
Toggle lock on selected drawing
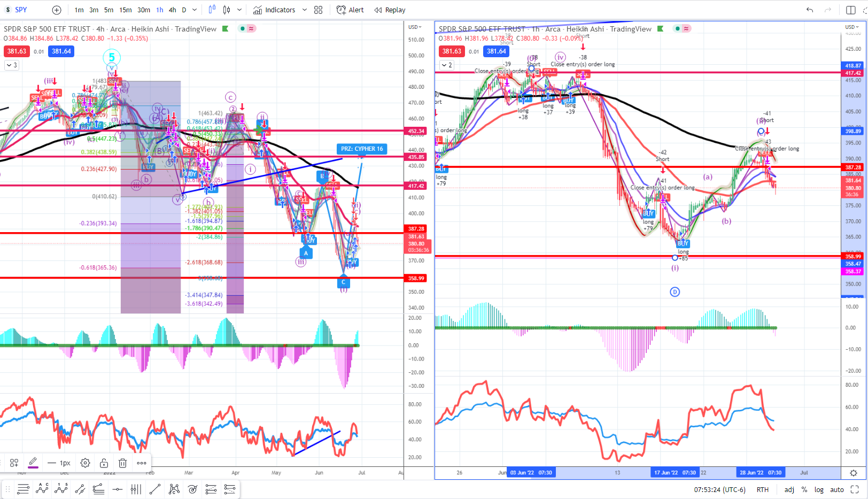tap(104, 463)
